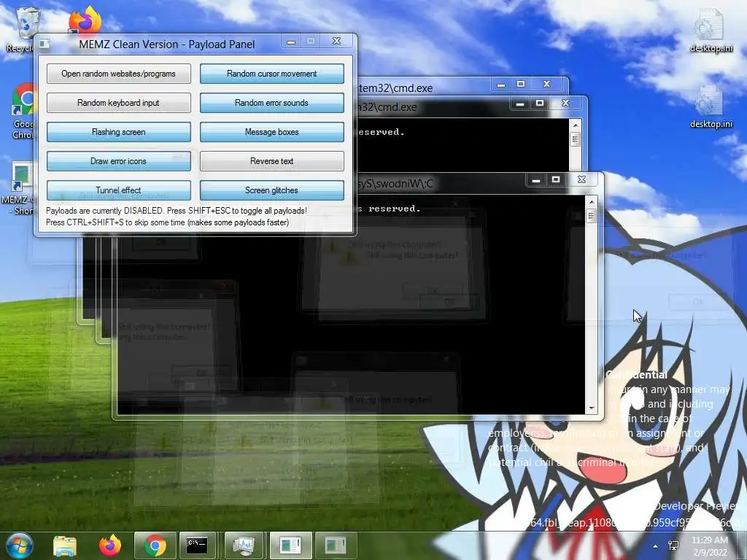This screenshot has height=560, width=747.
Task: Click the 'Press CTRL+SHIFT+S to skip' hint text
Action: click(x=167, y=222)
